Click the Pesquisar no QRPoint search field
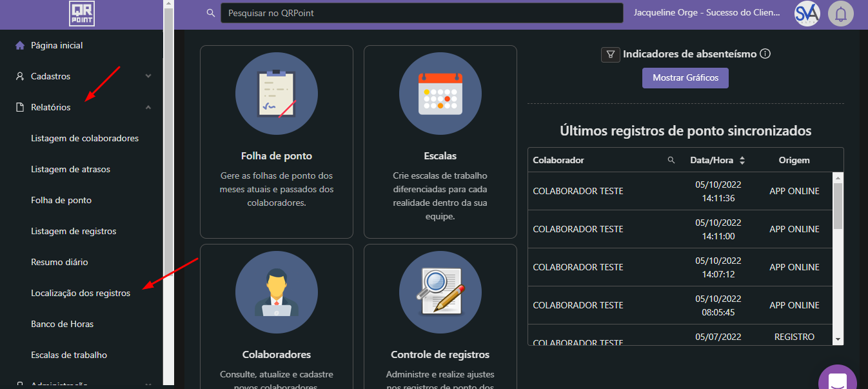Screen dimensions: 868x389 [422, 13]
